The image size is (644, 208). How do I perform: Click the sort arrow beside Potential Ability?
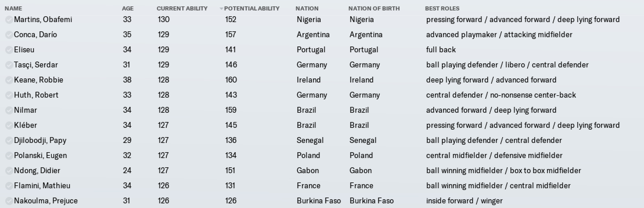(222, 9)
